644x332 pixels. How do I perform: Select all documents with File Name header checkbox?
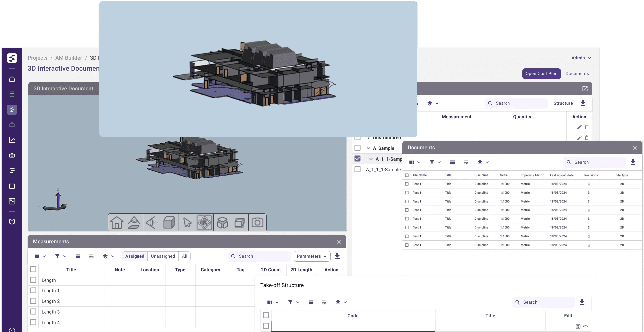[407, 175]
